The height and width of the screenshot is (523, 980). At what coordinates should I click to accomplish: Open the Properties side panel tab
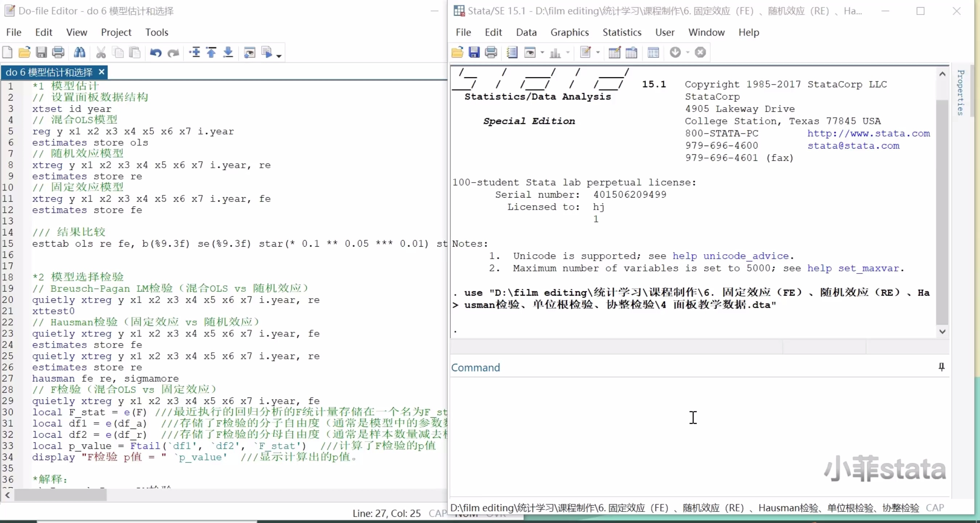(961, 93)
